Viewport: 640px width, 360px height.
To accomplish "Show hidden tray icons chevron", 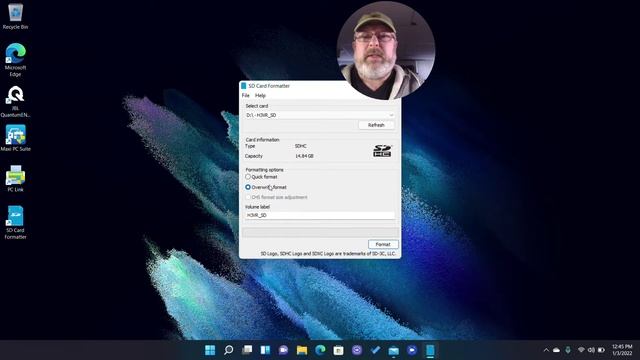I will 546,350.
